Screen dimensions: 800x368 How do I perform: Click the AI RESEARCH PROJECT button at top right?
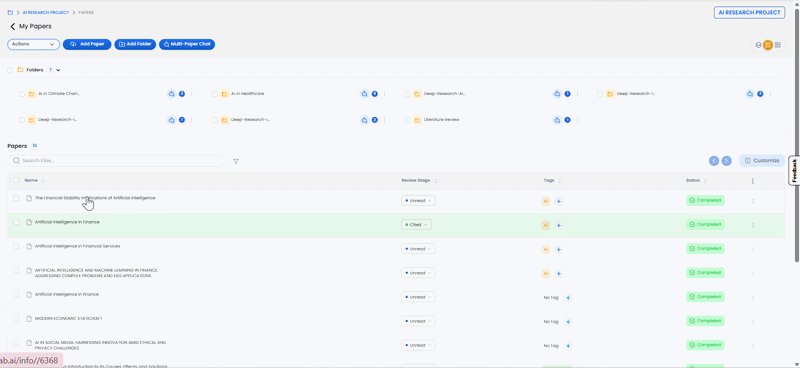tap(749, 13)
